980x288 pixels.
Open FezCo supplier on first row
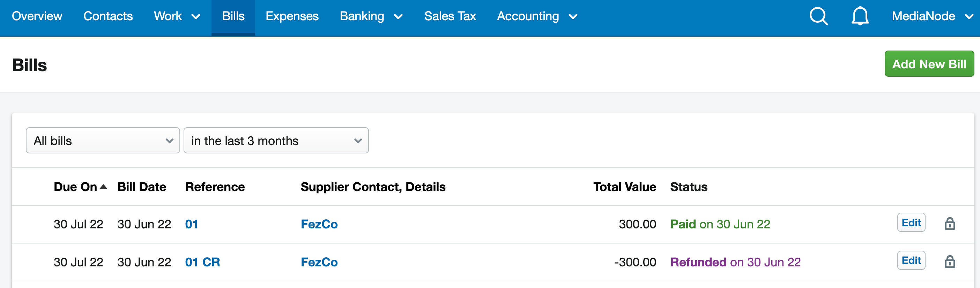(319, 224)
